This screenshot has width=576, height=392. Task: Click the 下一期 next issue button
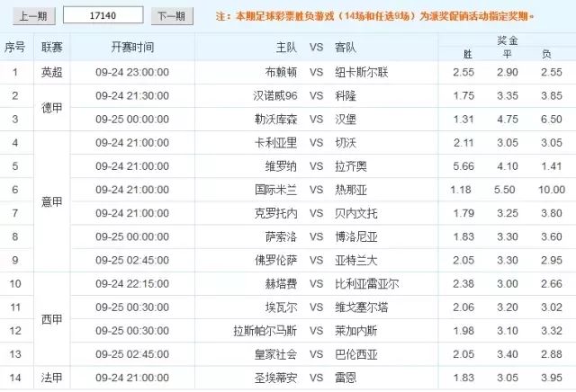pyautogui.click(x=172, y=16)
